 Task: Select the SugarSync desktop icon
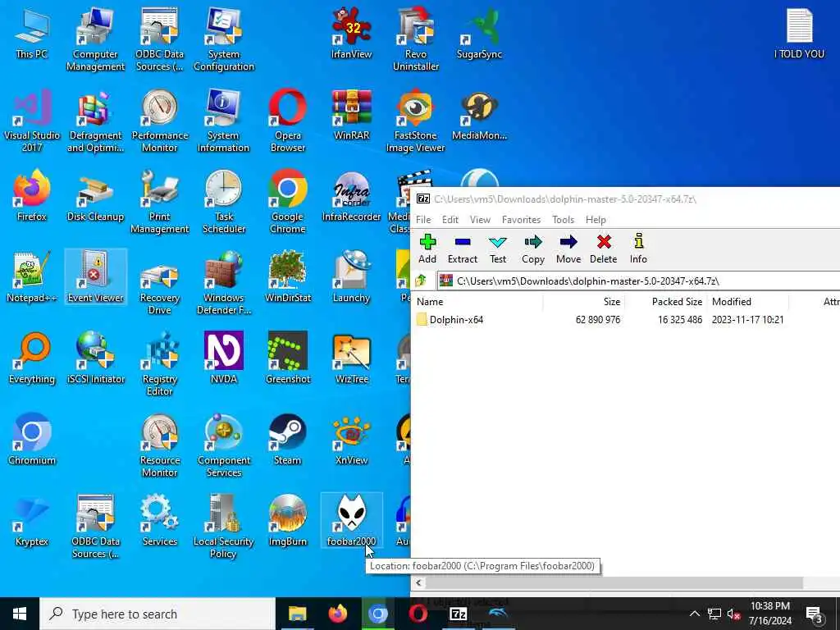click(479, 33)
